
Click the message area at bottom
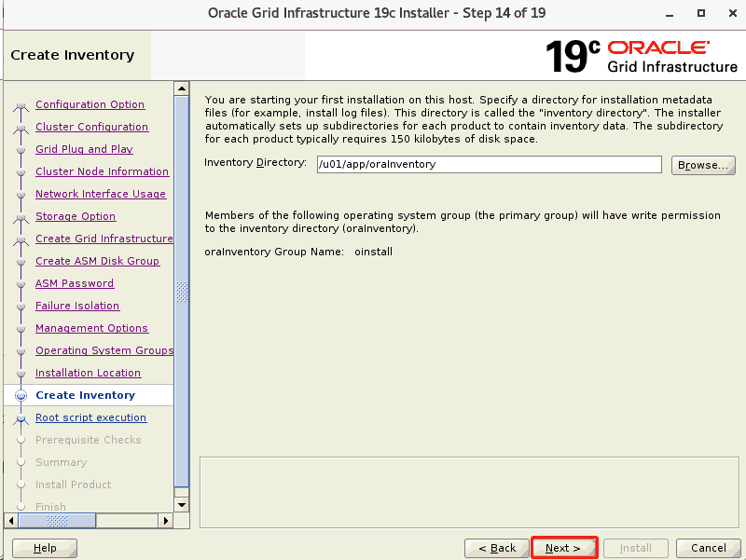pos(469,493)
